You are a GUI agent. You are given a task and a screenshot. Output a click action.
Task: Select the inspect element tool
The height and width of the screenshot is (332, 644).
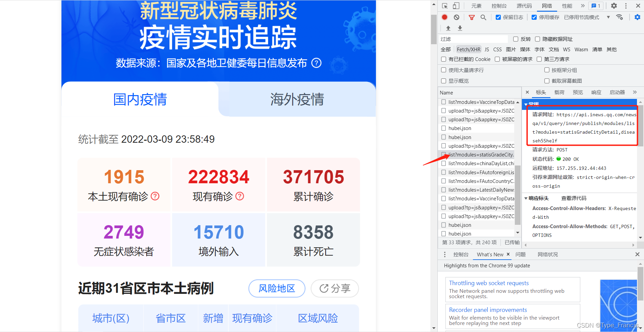(x=444, y=6)
